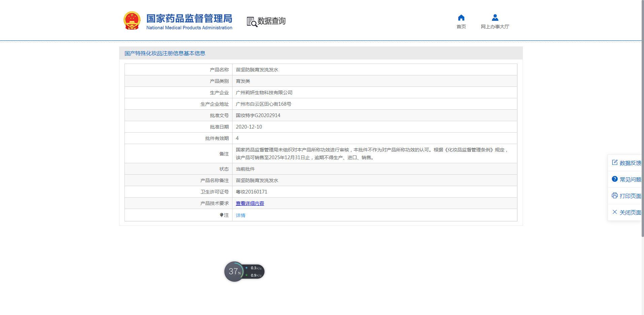This screenshot has width=644, height=315.
Task: Click the 国产特殊化妆品注册信息基本信息 section header
Action: 165,53
